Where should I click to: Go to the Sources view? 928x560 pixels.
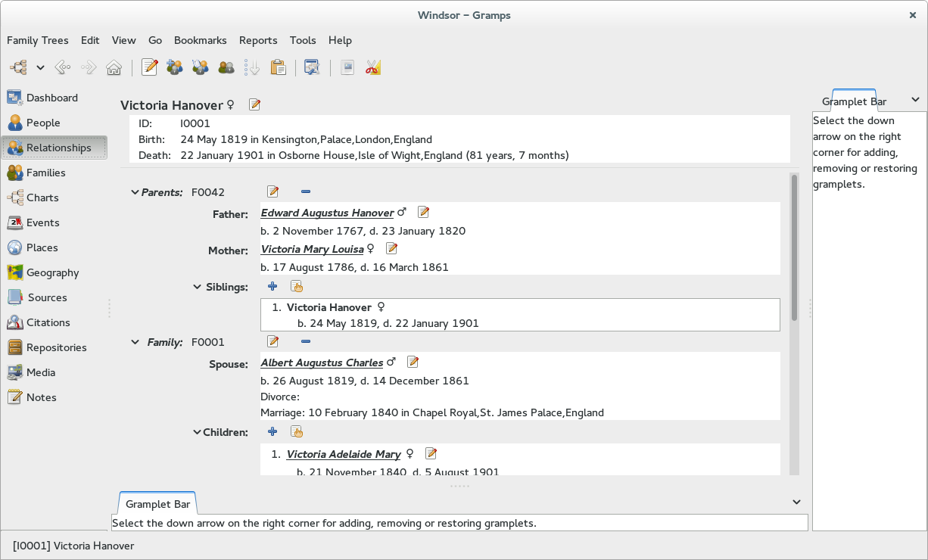tap(54, 297)
